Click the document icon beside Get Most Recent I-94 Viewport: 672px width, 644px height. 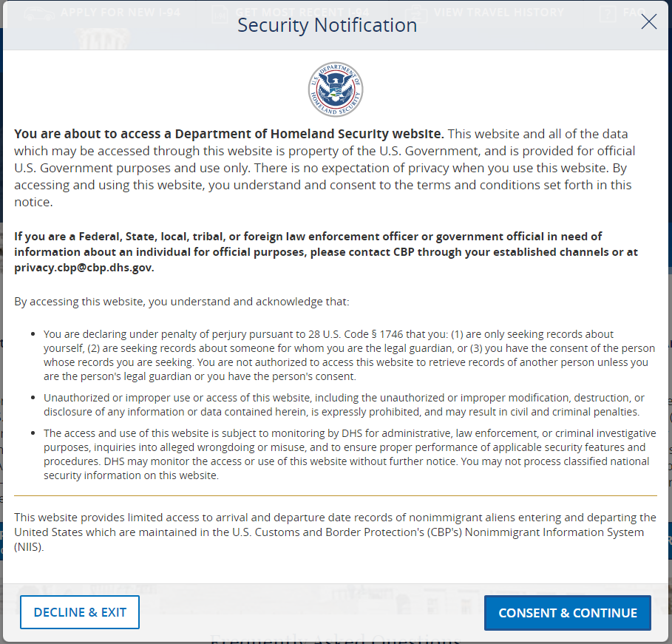(x=220, y=13)
